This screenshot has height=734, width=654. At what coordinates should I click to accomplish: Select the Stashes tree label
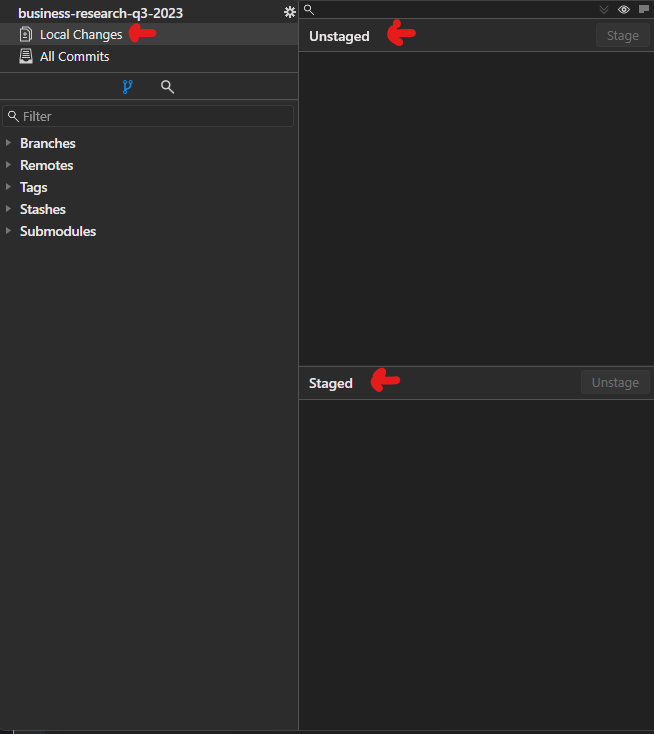pos(43,209)
